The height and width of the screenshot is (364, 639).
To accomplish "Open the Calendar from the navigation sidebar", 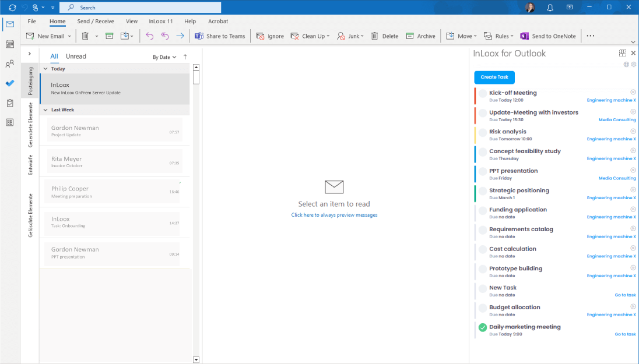I will pos(9,44).
